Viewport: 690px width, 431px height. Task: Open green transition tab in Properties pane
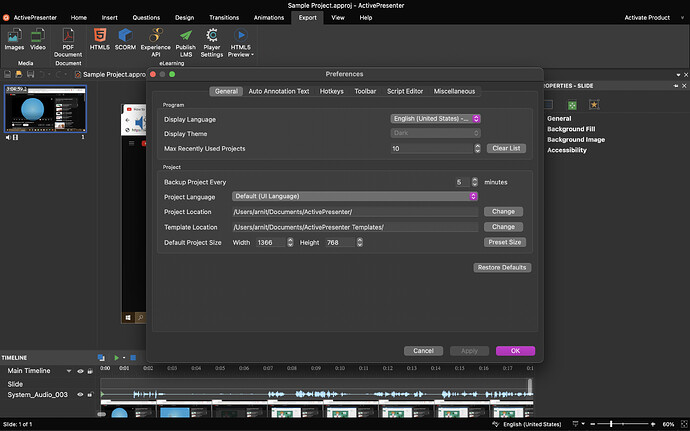pyautogui.click(x=572, y=105)
